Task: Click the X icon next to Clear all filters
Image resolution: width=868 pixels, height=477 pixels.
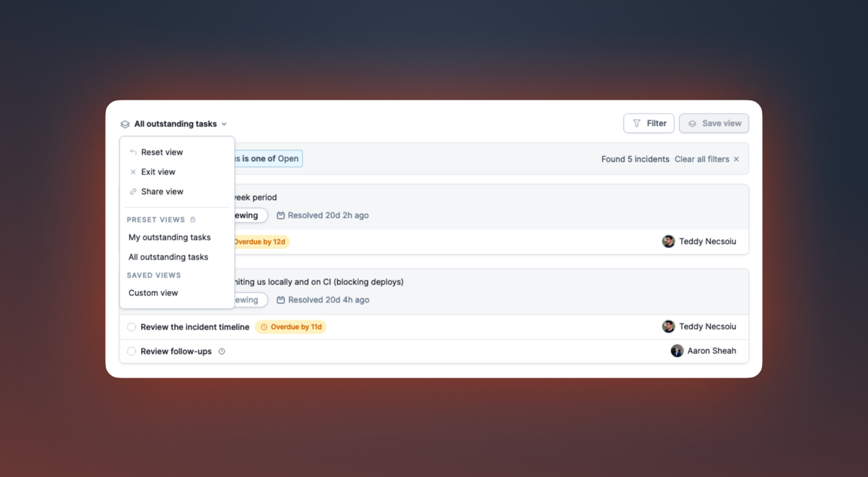Action: point(736,159)
